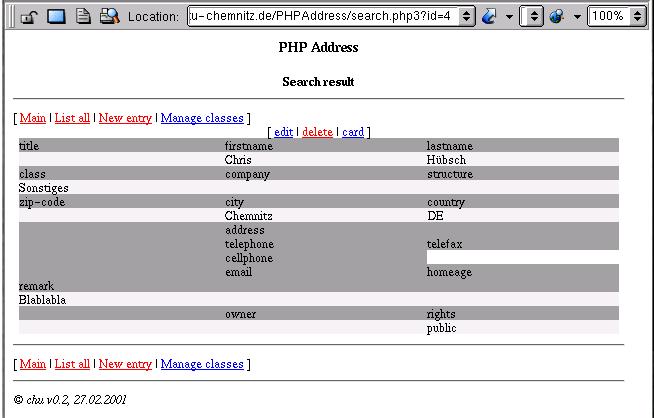Image resolution: width=654 pixels, height=418 pixels.
Task: Click inside the Location URL field
Action: (x=320, y=17)
